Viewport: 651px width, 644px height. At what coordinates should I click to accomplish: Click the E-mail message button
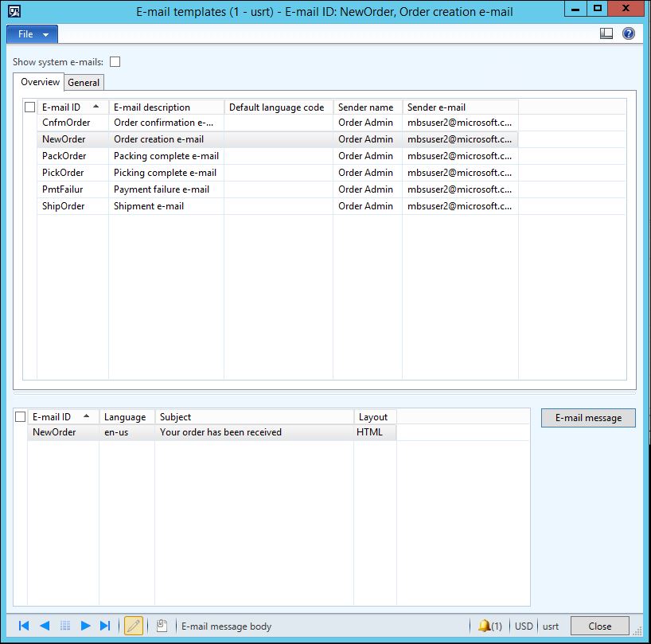pyautogui.click(x=587, y=418)
